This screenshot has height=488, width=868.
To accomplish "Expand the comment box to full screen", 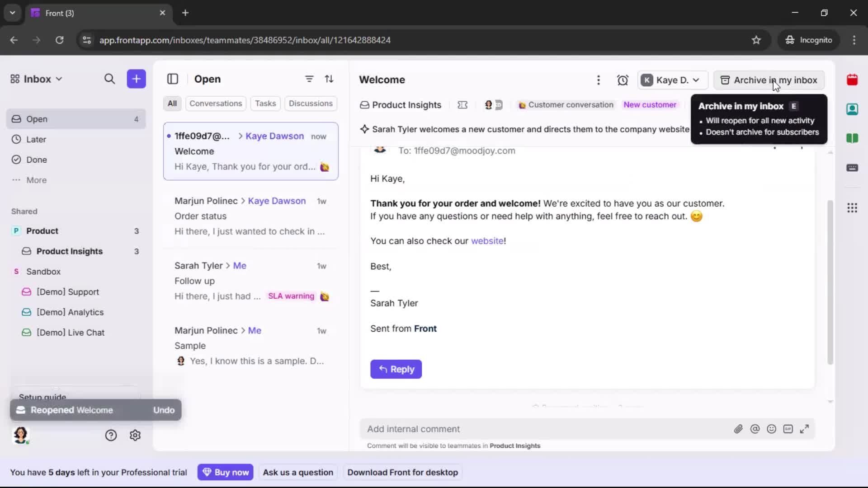I will 805,429.
